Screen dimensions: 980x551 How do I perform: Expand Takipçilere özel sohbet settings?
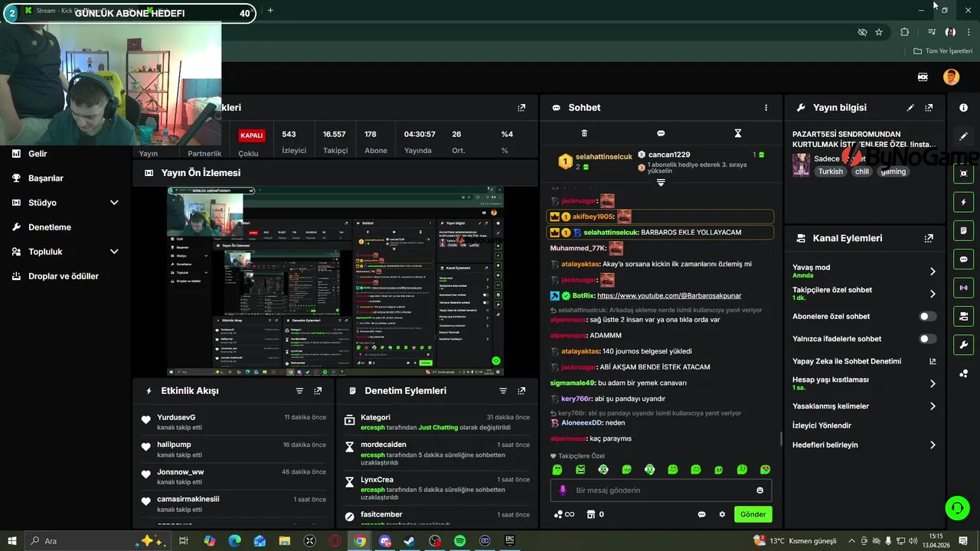(933, 293)
